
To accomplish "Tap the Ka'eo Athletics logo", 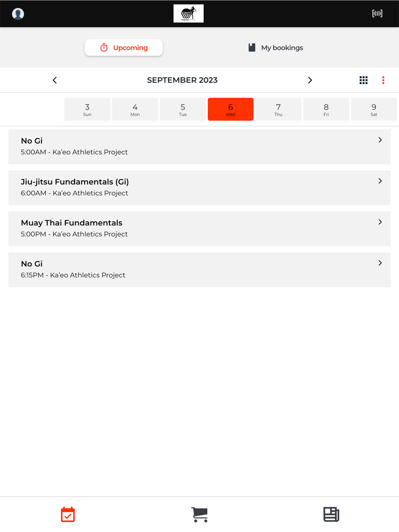I will coord(188,14).
